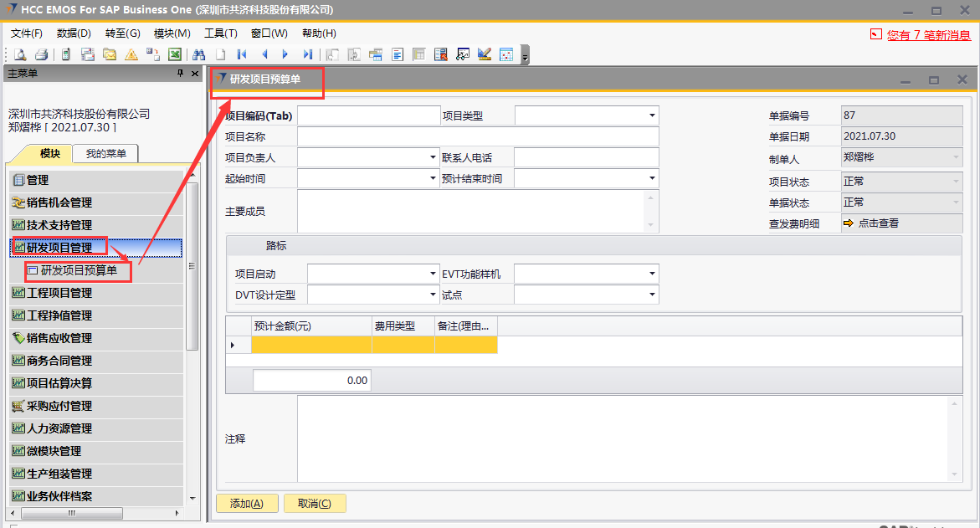Click the printer icon in toolbar
Viewport: 980px width, 528px height.
tap(42, 54)
